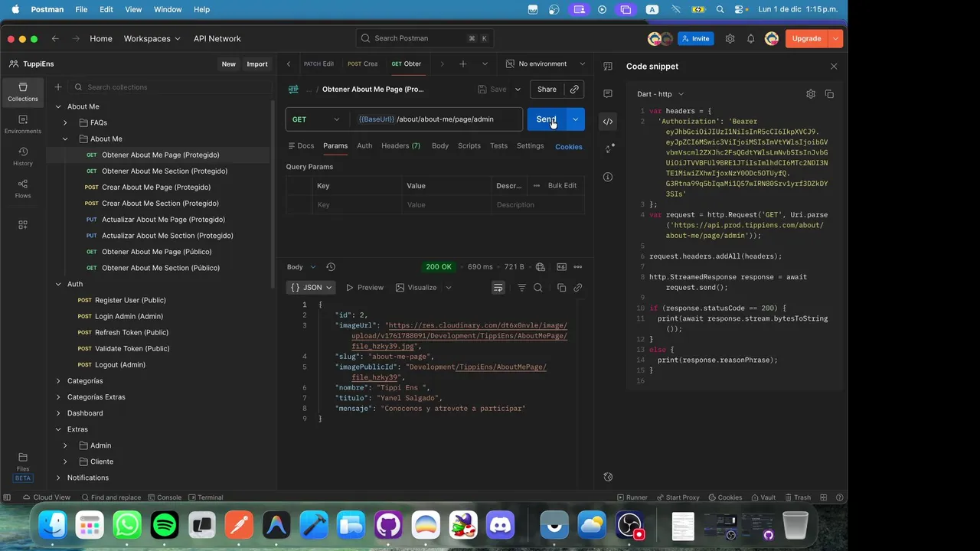980x551 pixels.
Task: Go back with the left arrow
Action: pos(55,38)
